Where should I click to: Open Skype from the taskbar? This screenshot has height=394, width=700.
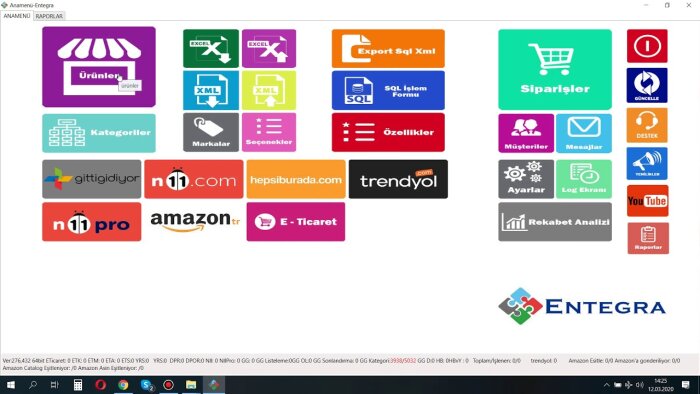click(x=146, y=385)
